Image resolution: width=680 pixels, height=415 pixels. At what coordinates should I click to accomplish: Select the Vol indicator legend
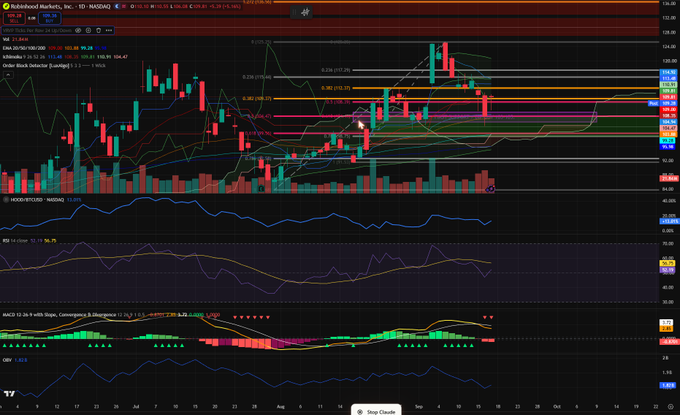click(x=15, y=39)
